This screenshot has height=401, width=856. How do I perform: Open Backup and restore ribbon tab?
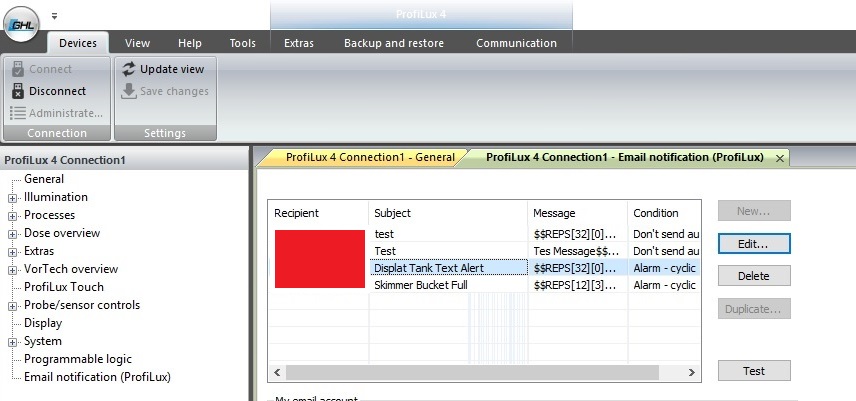tap(394, 43)
